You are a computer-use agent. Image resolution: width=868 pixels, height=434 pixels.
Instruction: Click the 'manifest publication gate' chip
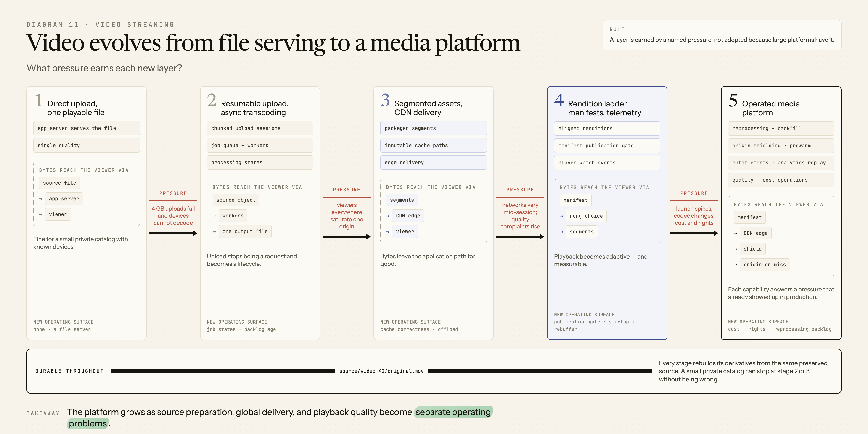click(x=607, y=146)
